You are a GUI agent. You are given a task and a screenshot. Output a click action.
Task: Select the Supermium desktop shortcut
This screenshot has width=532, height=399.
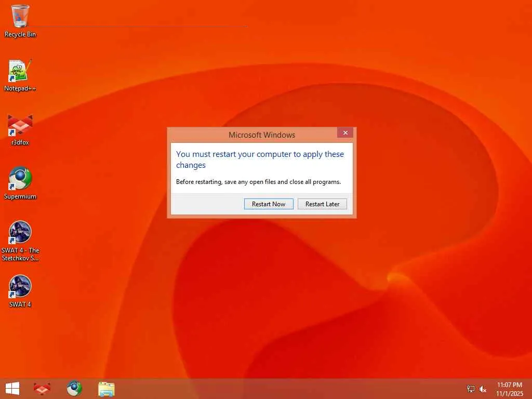click(20, 183)
